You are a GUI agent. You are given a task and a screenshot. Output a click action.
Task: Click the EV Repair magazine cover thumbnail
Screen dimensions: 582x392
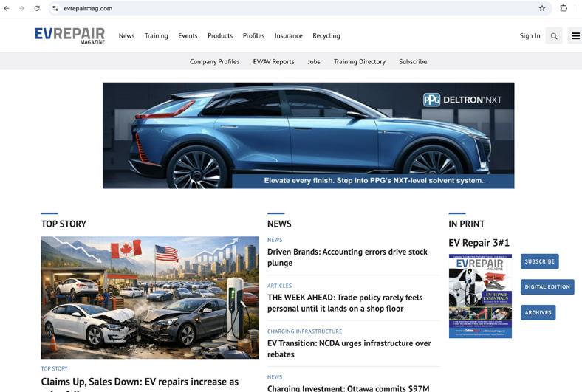tap(480, 296)
